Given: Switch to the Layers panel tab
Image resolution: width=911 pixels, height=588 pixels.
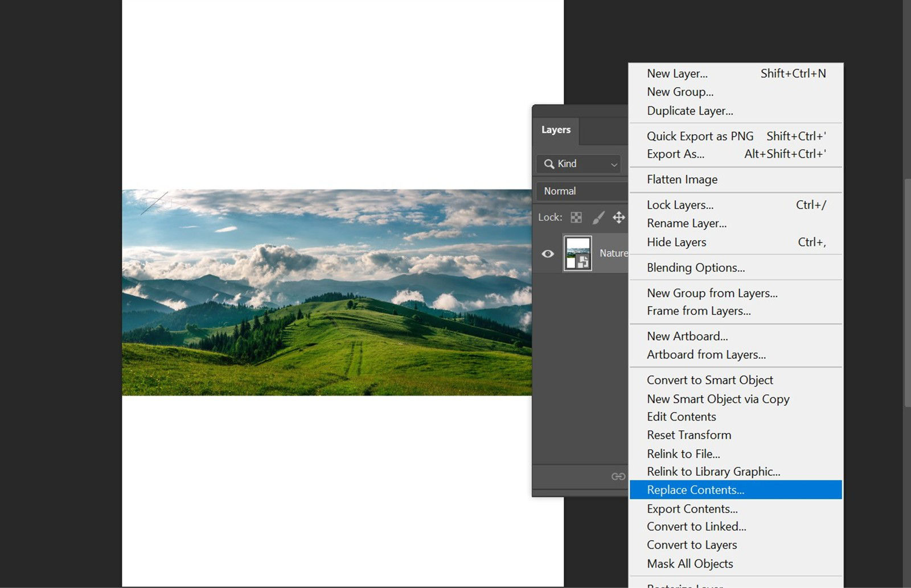Looking at the screenshot, I should (555, 130).
